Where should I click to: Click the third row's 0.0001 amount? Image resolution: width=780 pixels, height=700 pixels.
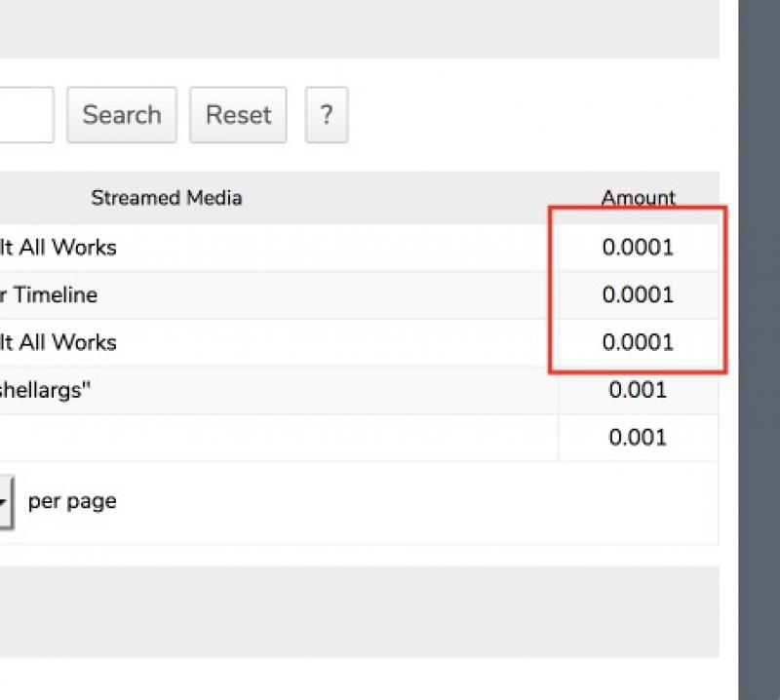click(x=638, y=343)
